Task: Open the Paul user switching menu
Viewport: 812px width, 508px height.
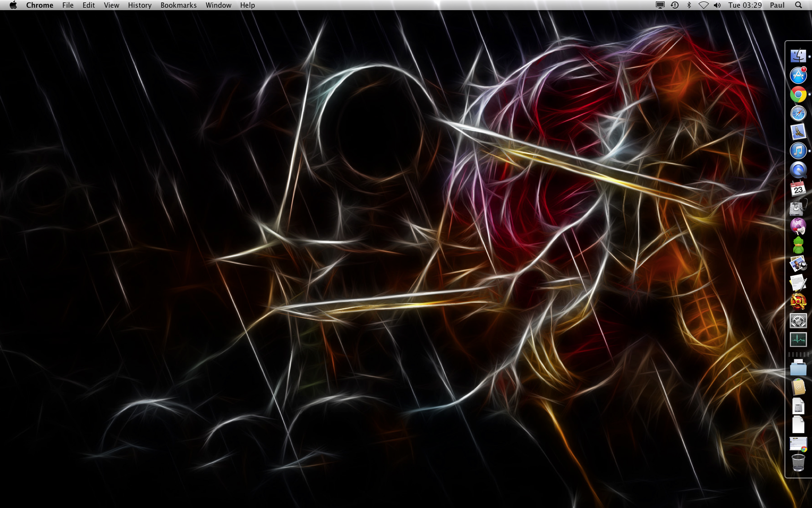Action: click(777, 5)
